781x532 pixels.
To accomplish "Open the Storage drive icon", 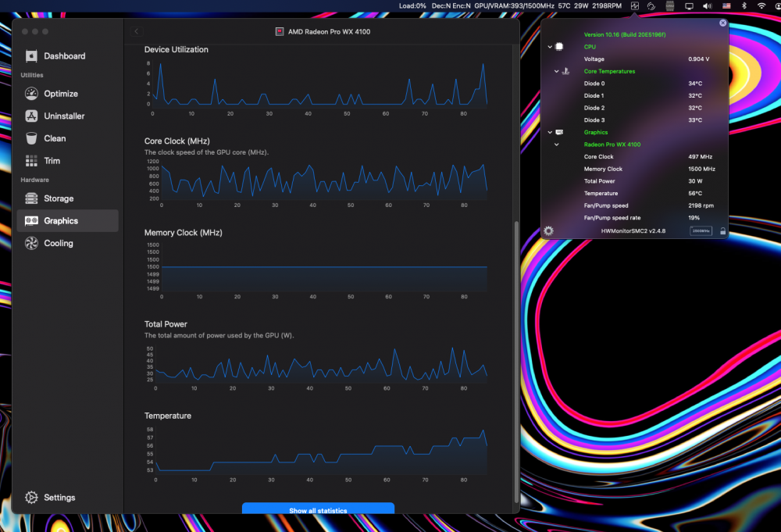I will tap(31, 198).
